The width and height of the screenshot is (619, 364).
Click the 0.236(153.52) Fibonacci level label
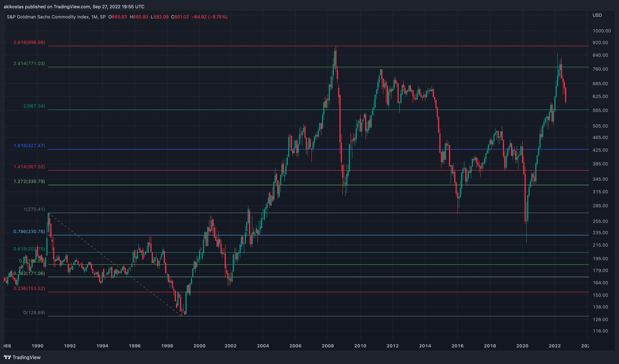(29, 288)
